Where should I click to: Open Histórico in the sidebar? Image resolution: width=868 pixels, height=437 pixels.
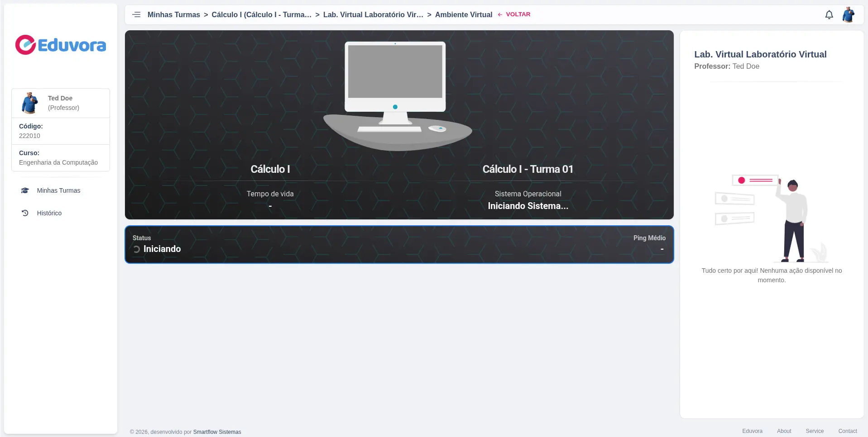(49, 213)
